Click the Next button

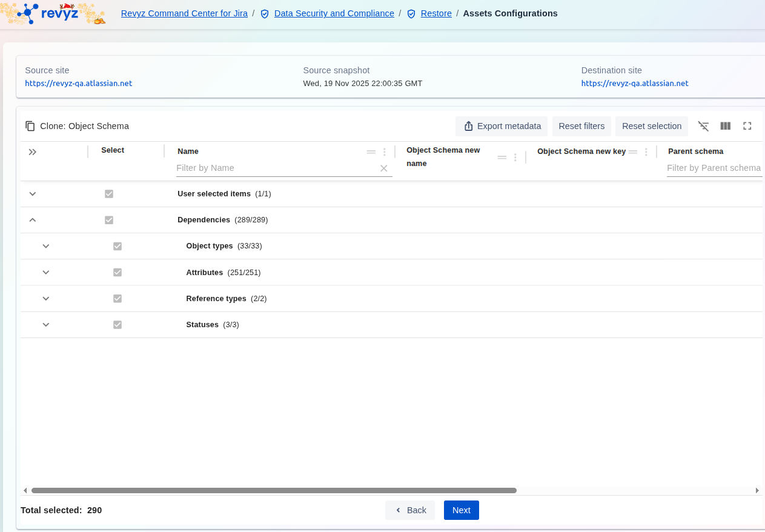(x=461, y=510)
